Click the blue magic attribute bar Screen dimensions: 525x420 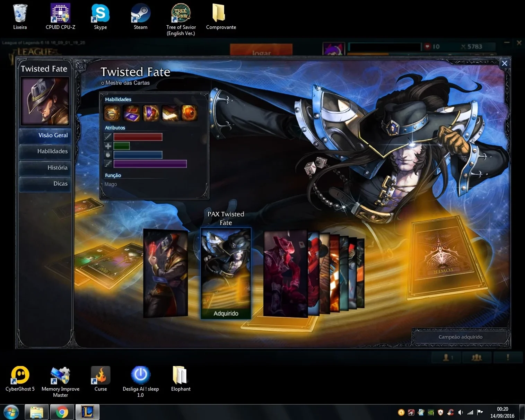tap(138, 155)
